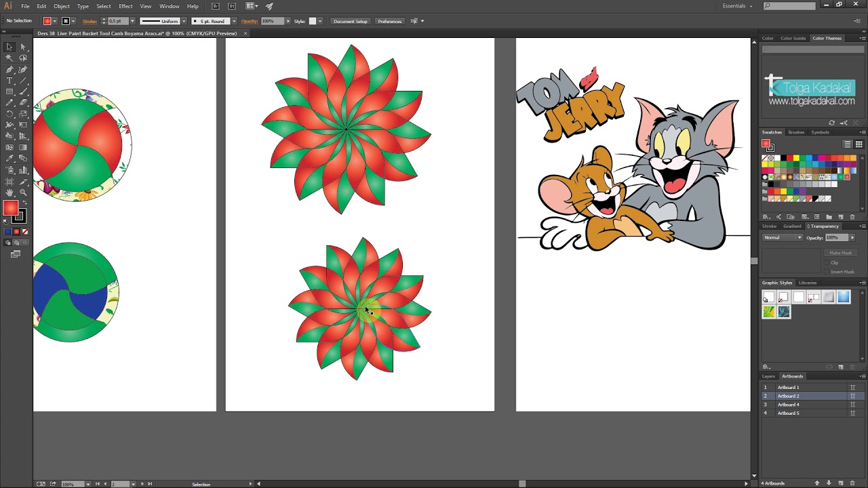Open the Essentials workspace dropdown
This screenshot has height=488, width=868.
pyautogui.click(x=737, y=6)
